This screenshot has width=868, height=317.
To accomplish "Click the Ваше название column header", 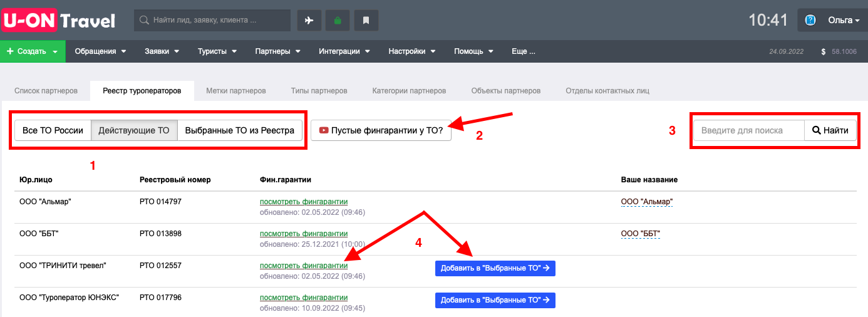I will click(649, 180).
